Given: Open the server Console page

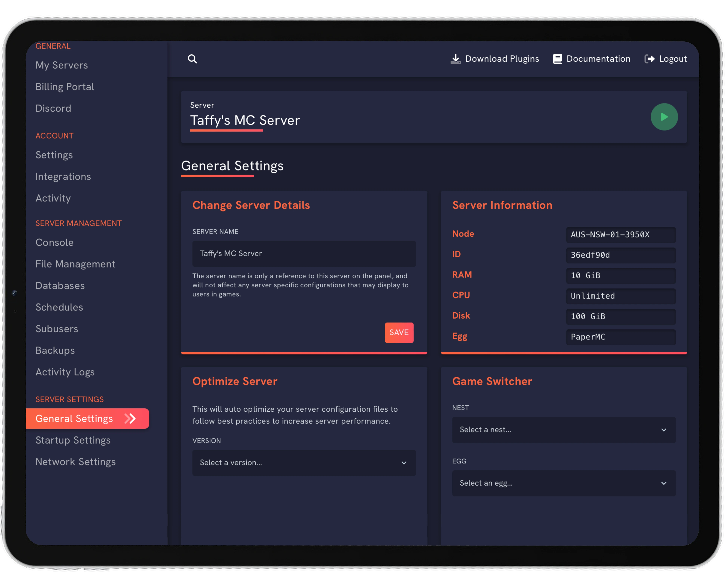Looking at the screenshot, I should pyautogui.click(x=55, y=243).
